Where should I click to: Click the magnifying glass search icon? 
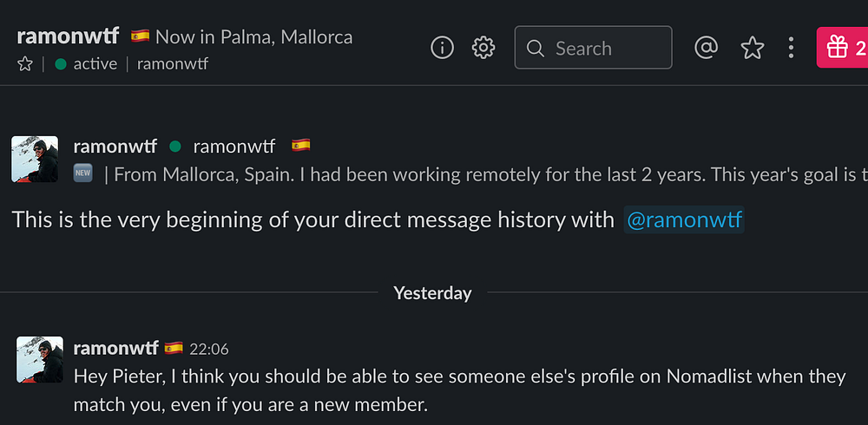click(x=536, y=48)
